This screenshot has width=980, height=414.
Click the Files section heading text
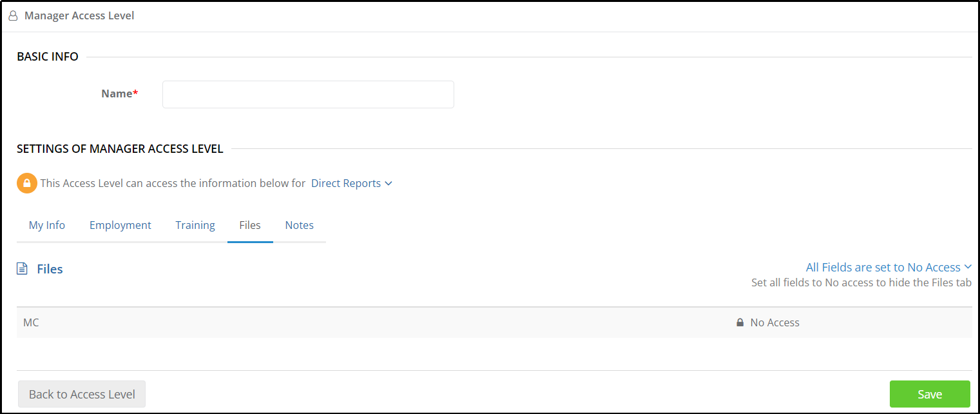pyautogui.click(x=50, y=269)
